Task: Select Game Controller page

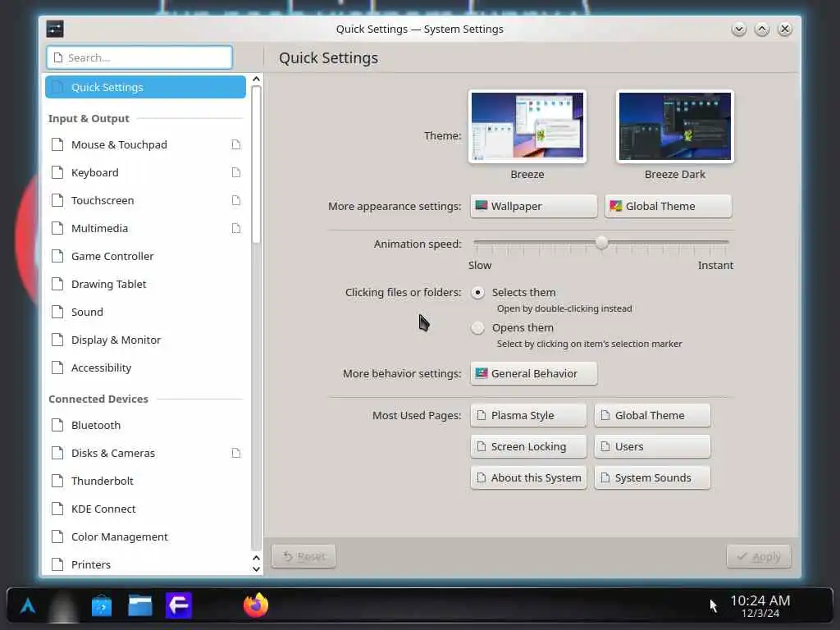Action: pyautogui.click(x=145, y=256)
